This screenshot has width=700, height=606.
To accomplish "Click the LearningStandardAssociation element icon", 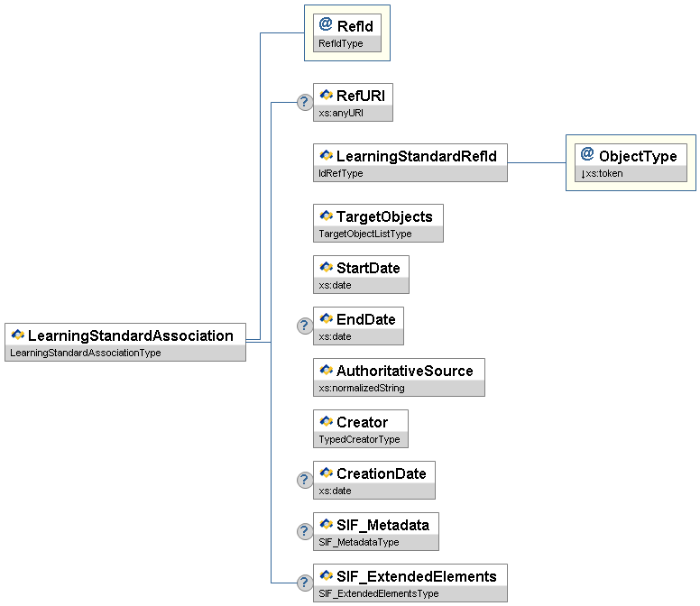I will click(17, 335).
